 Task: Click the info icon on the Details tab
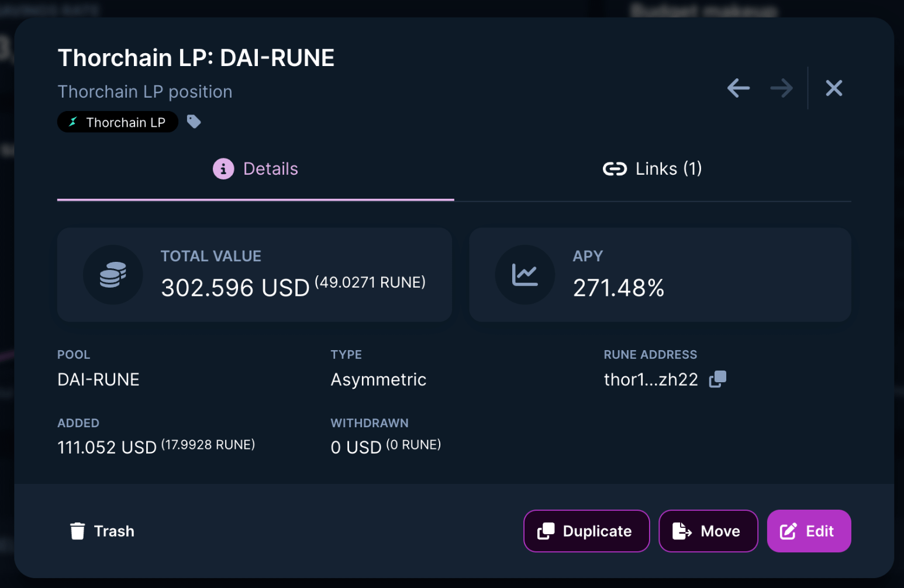pos(223,168)
